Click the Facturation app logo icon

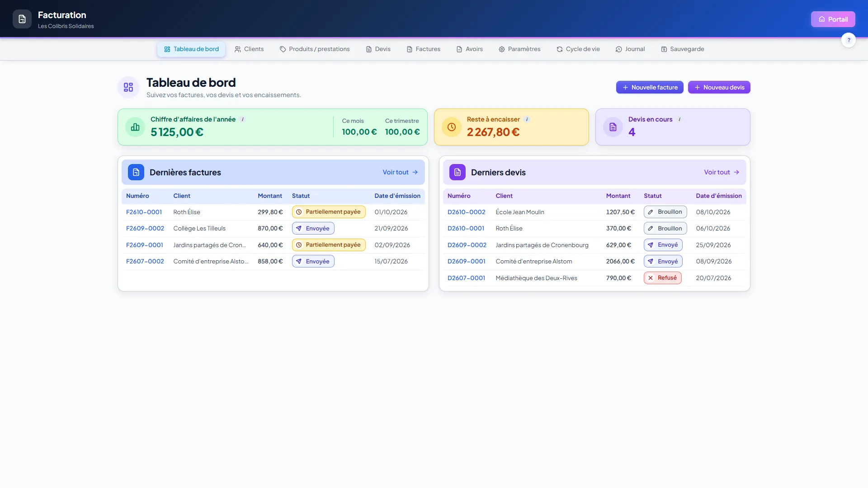(x=22, y=19)
